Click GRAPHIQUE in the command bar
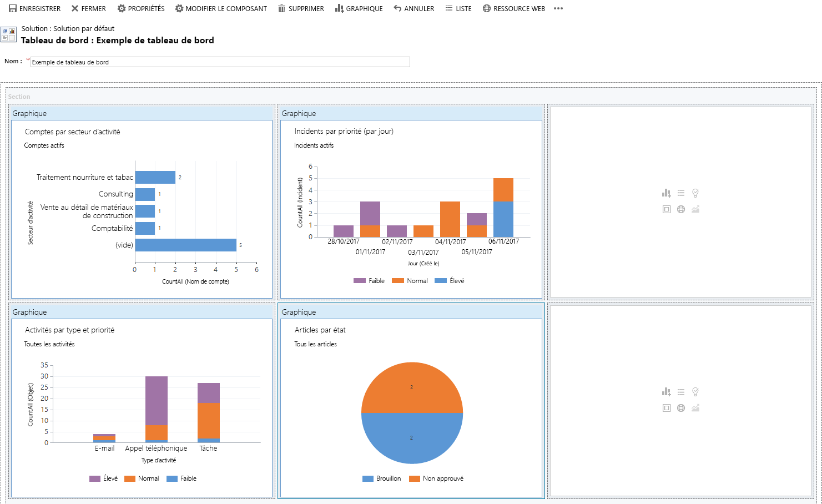This screenshot has height=504, width=822. coord(359,8)
